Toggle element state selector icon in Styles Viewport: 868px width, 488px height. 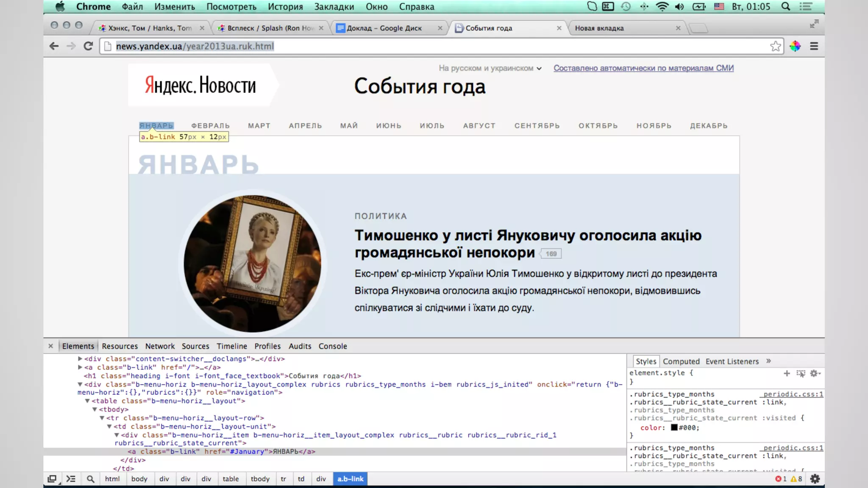pyautogui.click(x=801, y=373)
